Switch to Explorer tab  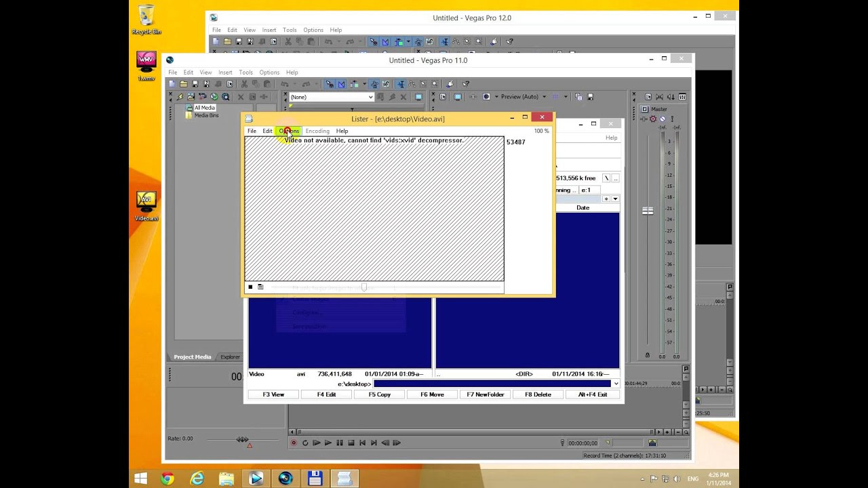[230, 357]
